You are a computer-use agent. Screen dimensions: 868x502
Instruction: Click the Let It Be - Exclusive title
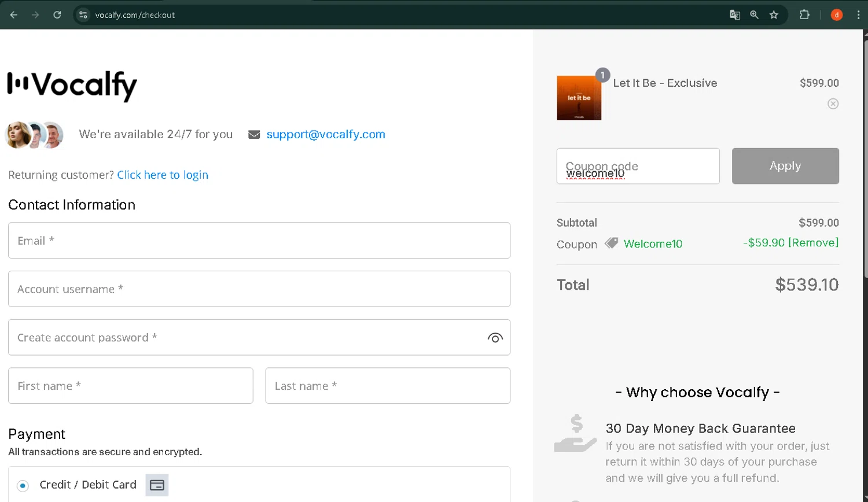665,83
